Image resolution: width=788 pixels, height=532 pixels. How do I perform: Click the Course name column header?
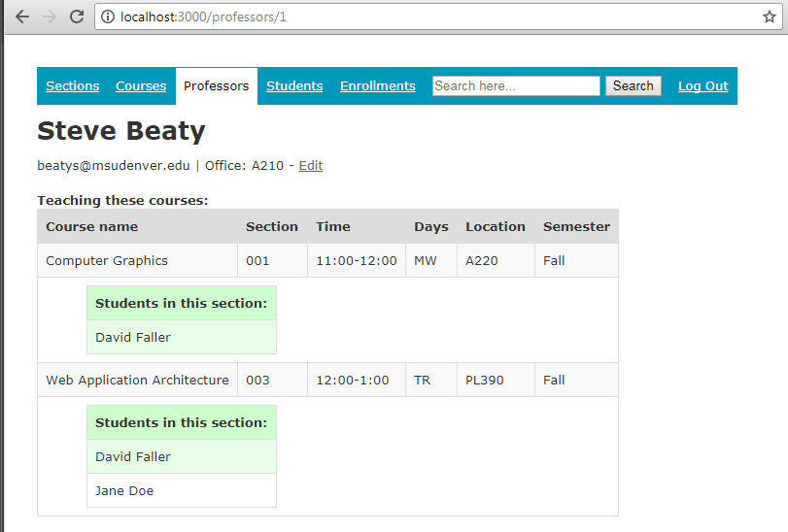[x=138, y=226]
